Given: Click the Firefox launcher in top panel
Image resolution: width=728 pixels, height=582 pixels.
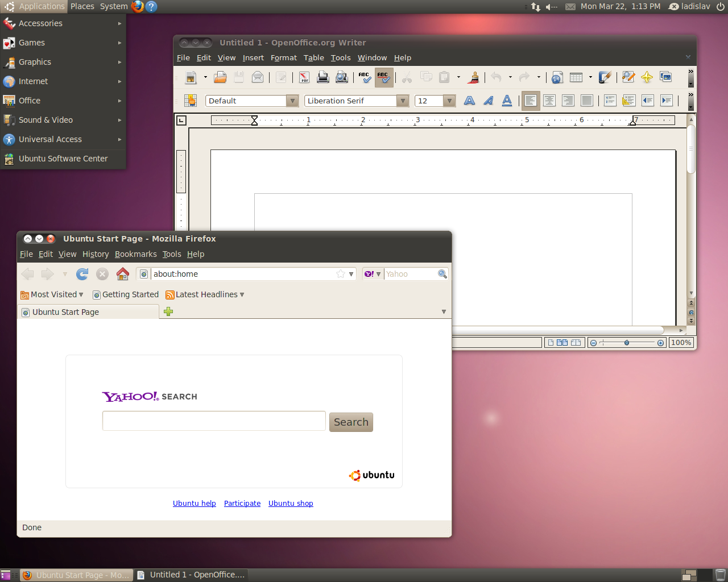Looking at the screenshot, I should pyautogui.click(x=138, y=6).
